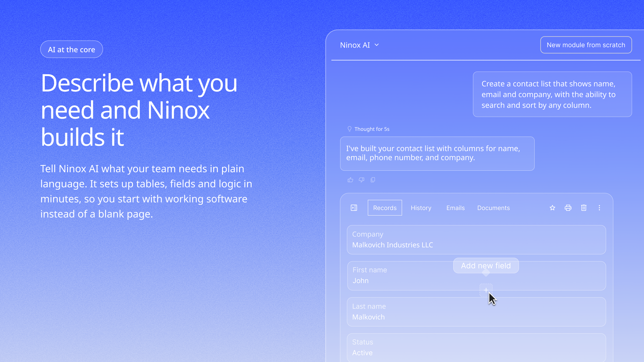This screenshot has height=362, width=644.
Task: Toggle the side panel collapse icon
Action: (354, 208)
